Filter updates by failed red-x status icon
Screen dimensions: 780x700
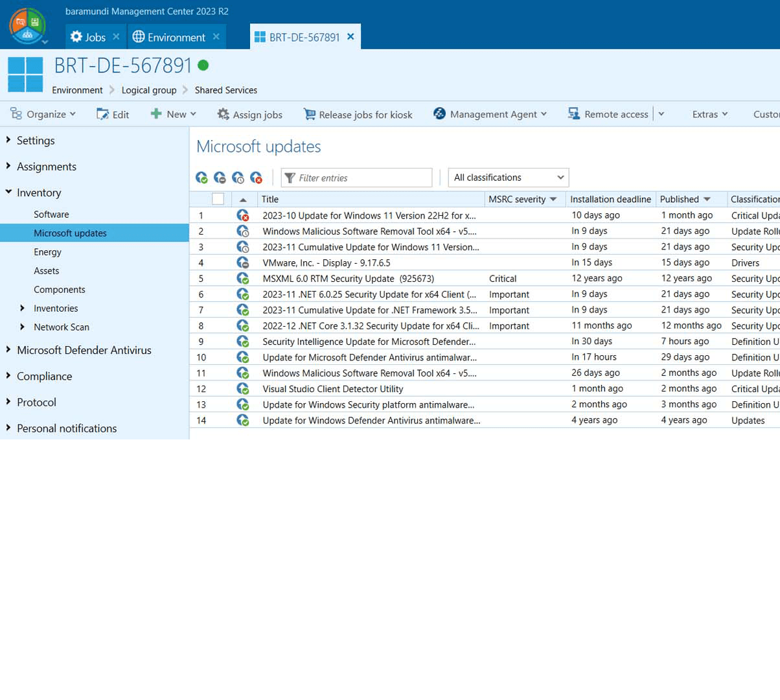tap(256, 178)
